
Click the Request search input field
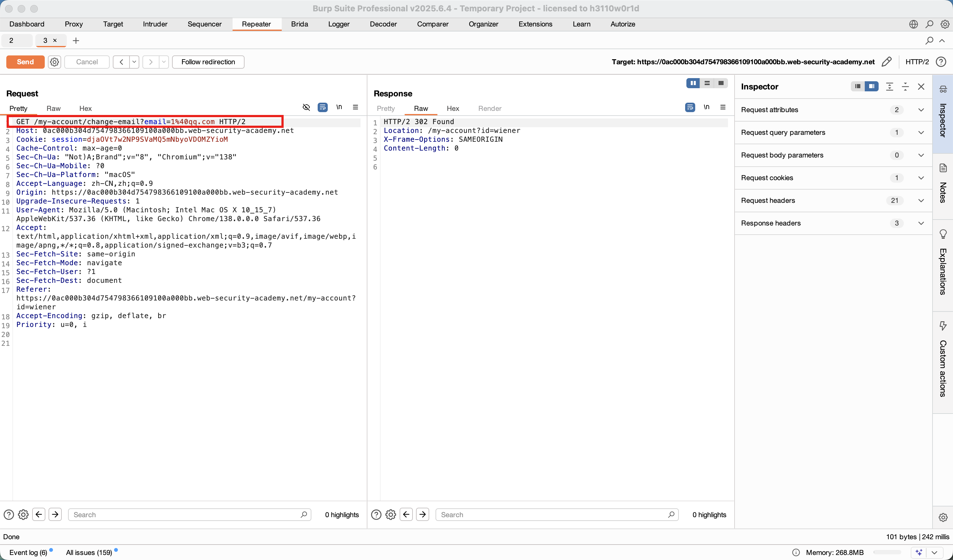[x=185, y=515]
